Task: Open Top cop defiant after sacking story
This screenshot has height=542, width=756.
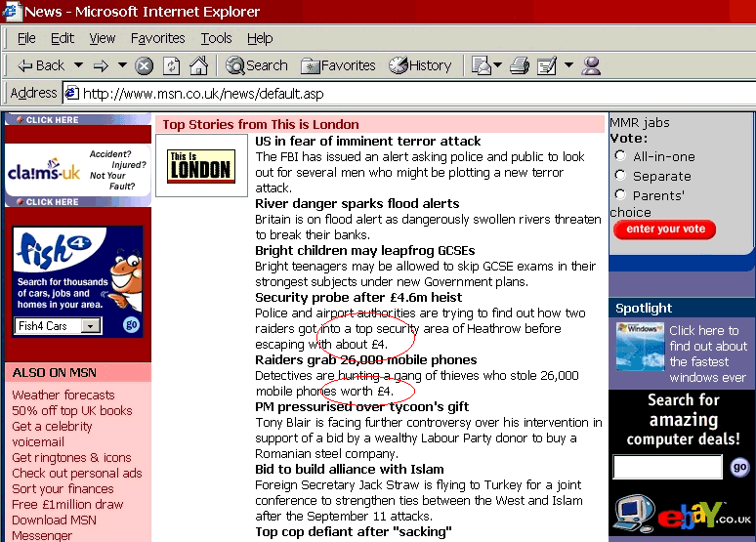Action: click(x=353, y=531)
